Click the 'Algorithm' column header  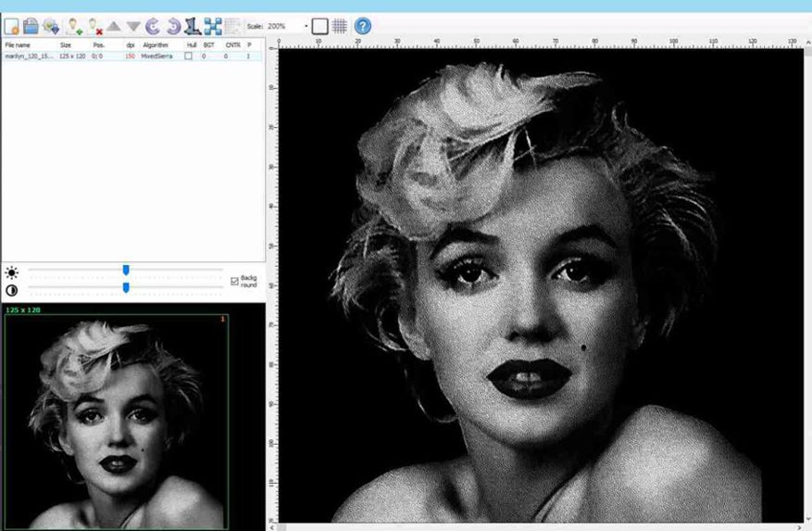point(156,45)
